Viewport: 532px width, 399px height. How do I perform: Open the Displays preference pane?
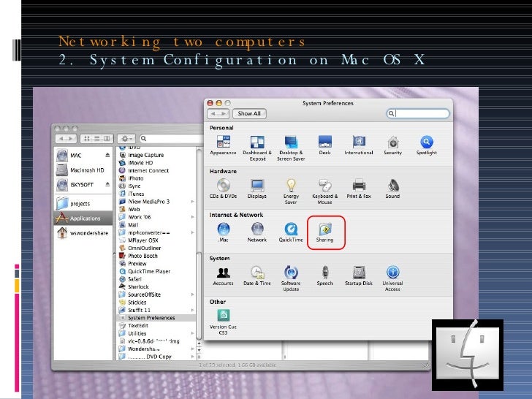(256, 189)
